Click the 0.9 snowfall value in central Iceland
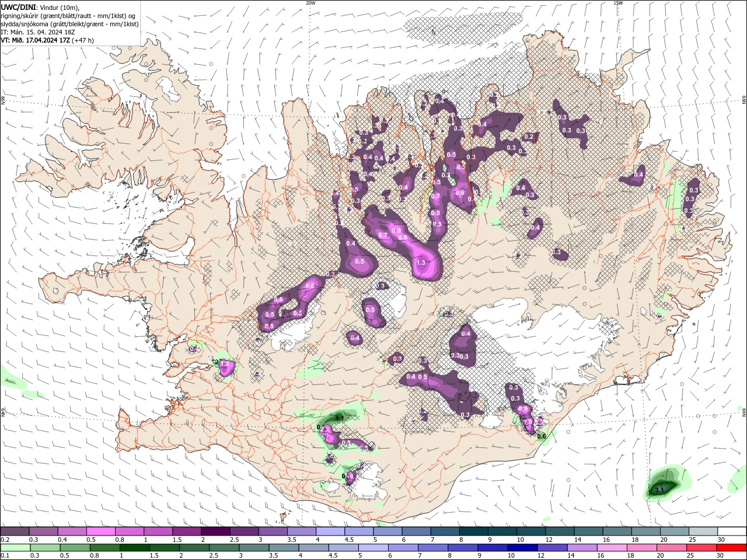This screenshot has width=747, height=560. (397, 230)
